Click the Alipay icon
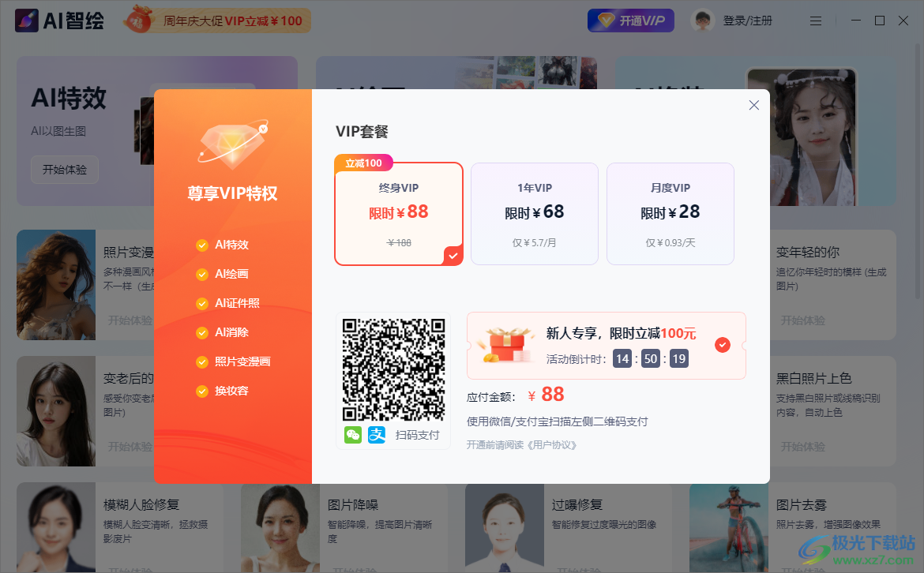 tap(377, 435)
